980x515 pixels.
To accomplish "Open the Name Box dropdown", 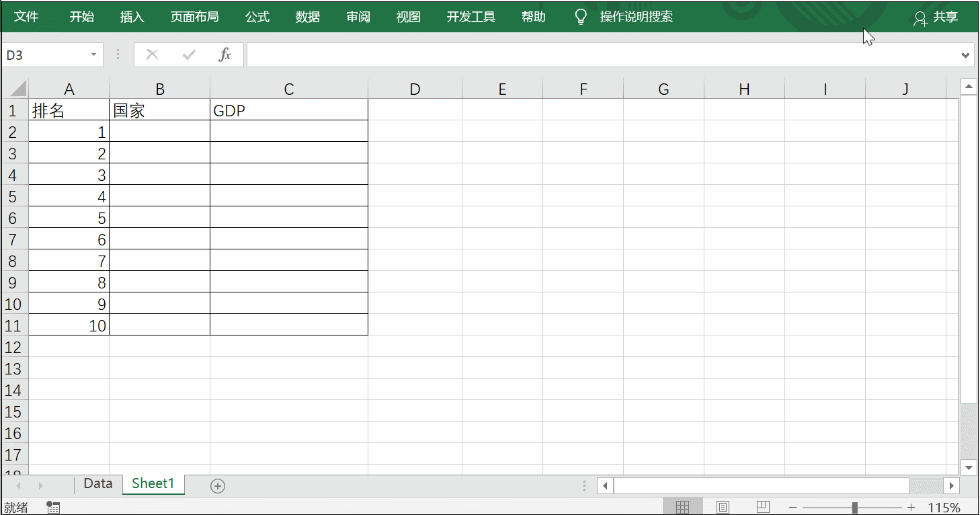I will tap(93, 55).
